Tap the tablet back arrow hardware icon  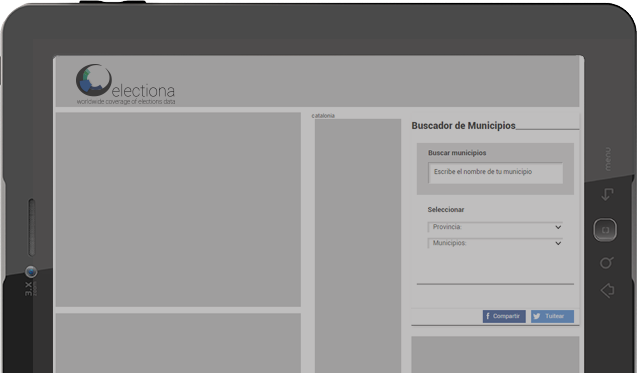click(607, 194)
